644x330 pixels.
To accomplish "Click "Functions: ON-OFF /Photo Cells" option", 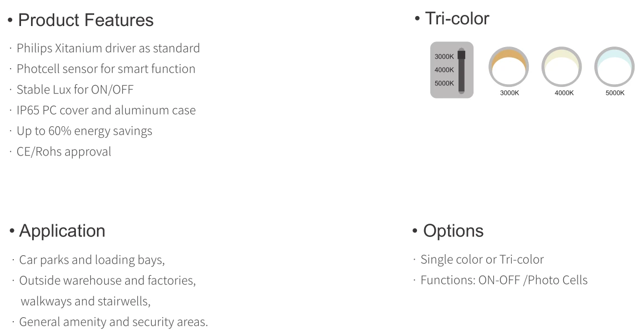I will 504,280.
